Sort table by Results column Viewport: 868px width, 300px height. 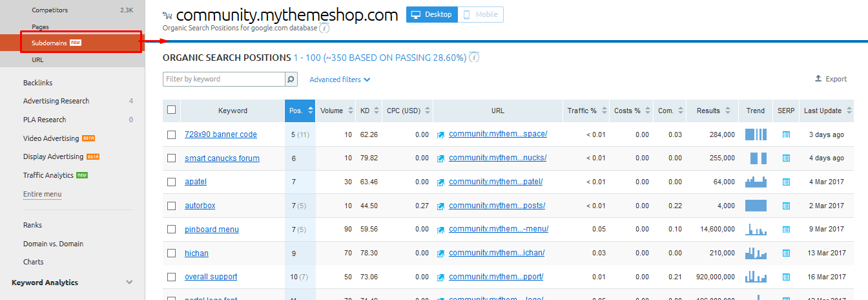[x=712, y=111]
